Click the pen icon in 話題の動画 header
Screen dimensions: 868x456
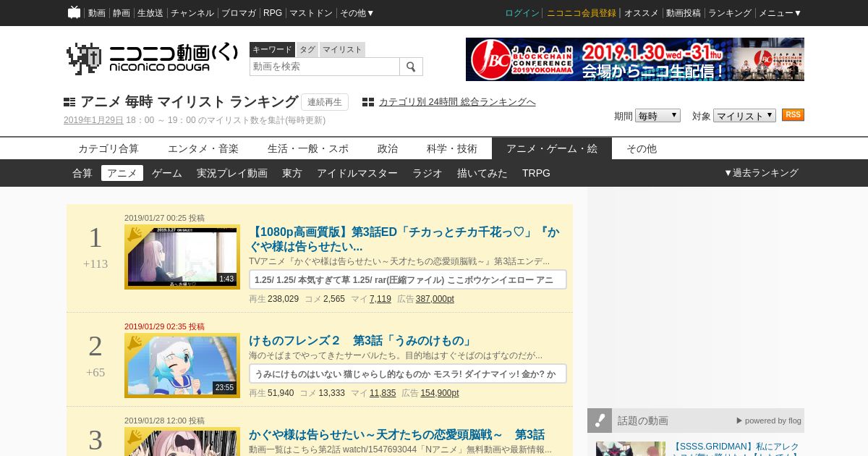coord(600,421)
